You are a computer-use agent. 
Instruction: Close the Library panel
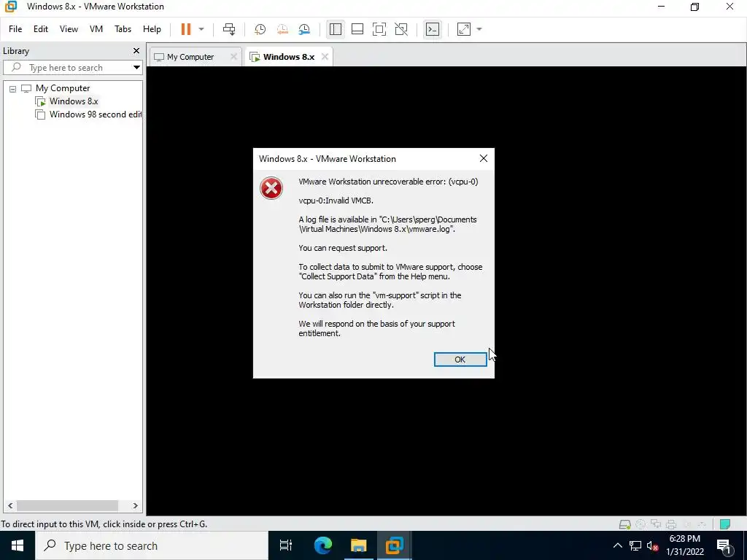tap(136, 50)
